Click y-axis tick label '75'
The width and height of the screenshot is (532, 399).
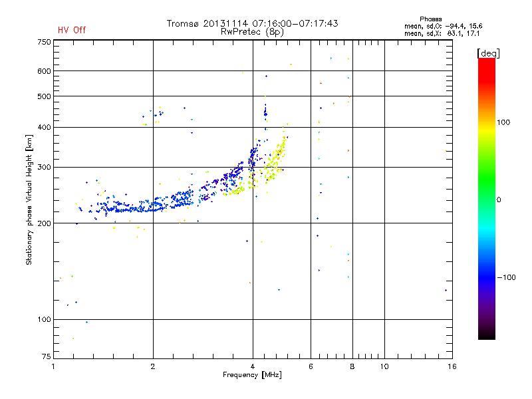tap(47, 356)
